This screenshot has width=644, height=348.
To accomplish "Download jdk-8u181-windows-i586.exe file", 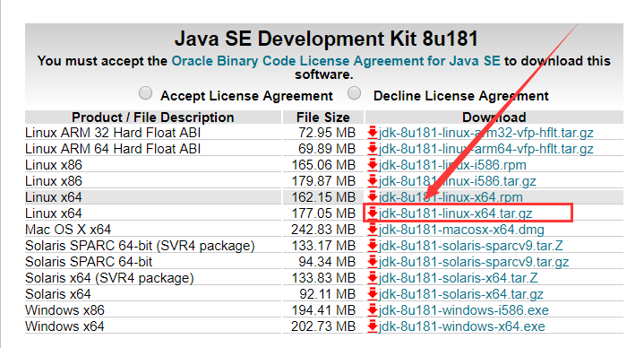I will 464,309.
